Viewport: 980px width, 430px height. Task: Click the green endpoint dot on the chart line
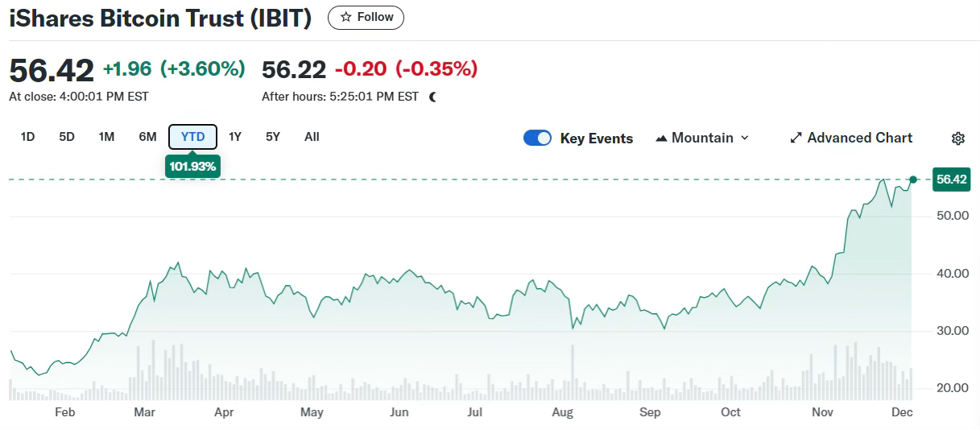tap(912, 179)
